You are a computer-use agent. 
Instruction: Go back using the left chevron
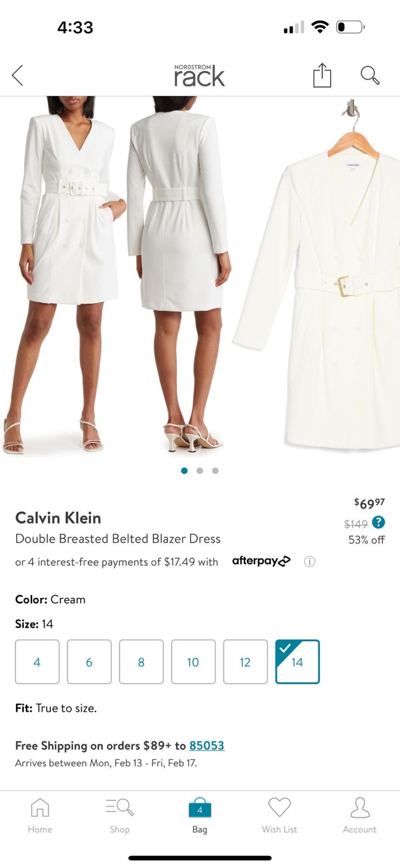[x=18, y=75]
